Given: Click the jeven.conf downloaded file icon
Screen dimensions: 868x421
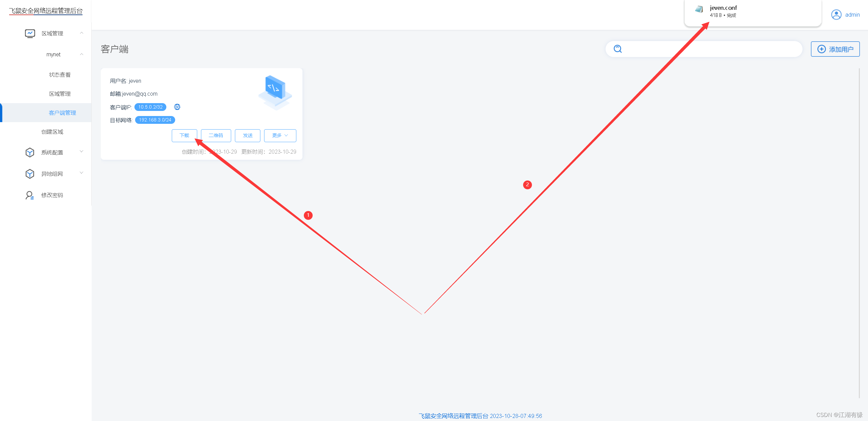Looking at the screenshot, I should pos(699,9).
